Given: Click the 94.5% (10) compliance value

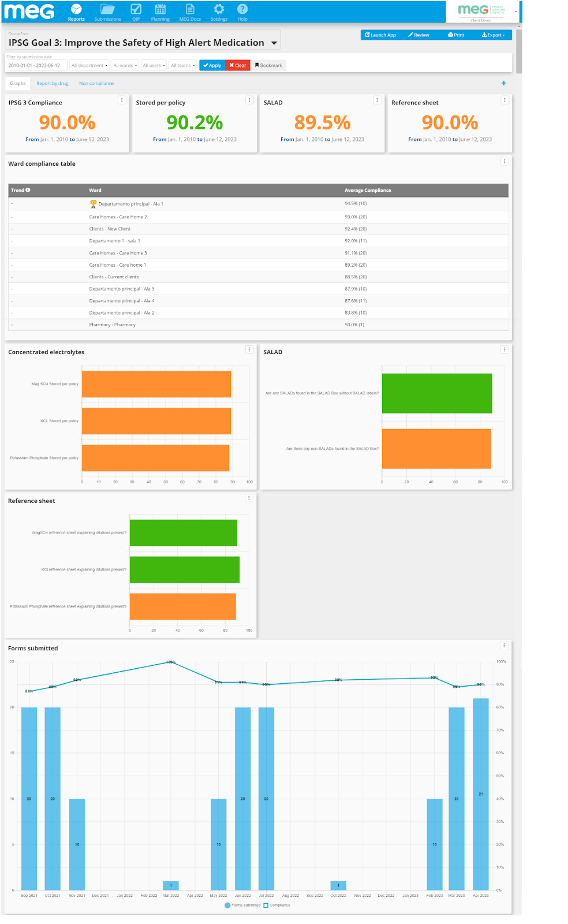Looking at the screenshot, I should [356, 203].
